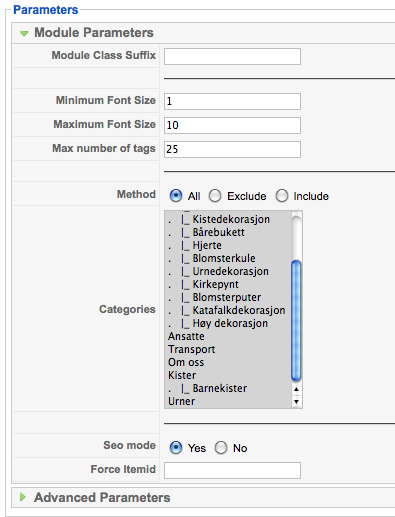Select Hjerte category
Screen dimensions: 395x517
coord(228,245)
